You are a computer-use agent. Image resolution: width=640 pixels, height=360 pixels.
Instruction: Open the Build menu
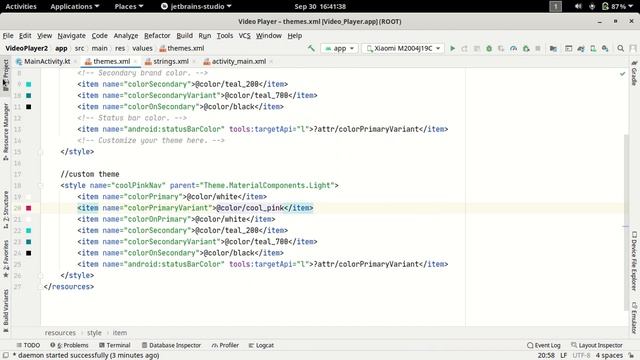(184, 36)
